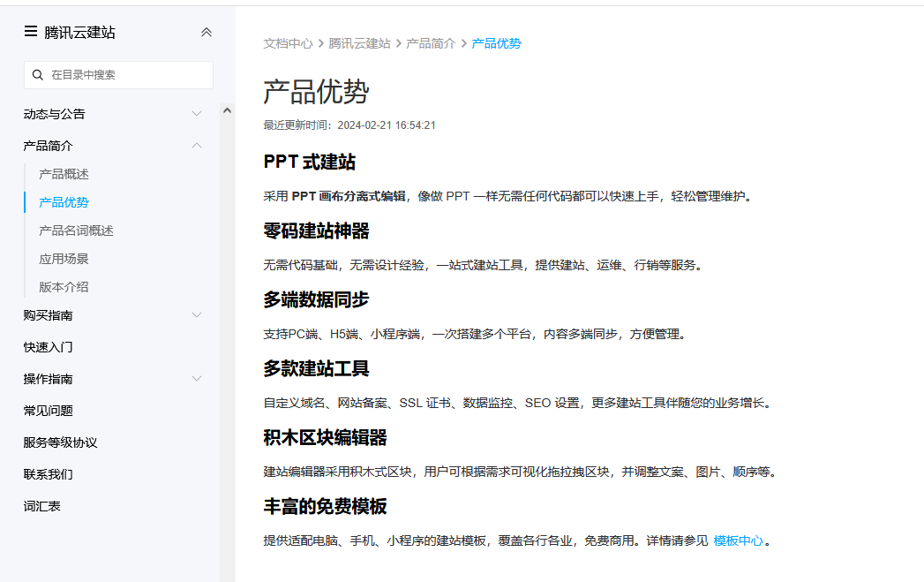924x582 pixels.
Task: Open 词汇表 page
Action: (41, 507)
